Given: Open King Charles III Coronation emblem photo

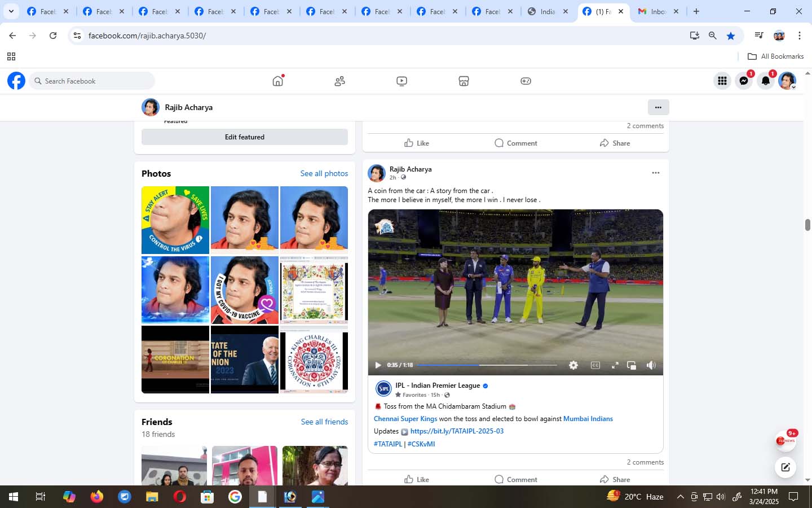Looking at the screenshot, I should pyautogui.click(x=314, y=360).
